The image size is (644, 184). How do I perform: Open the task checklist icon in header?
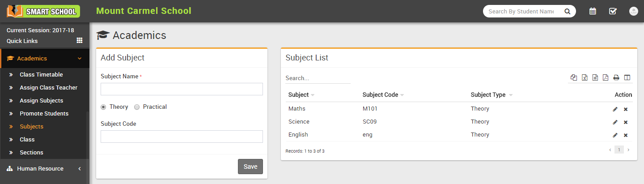pyautogui.click(x=613, y=11)
